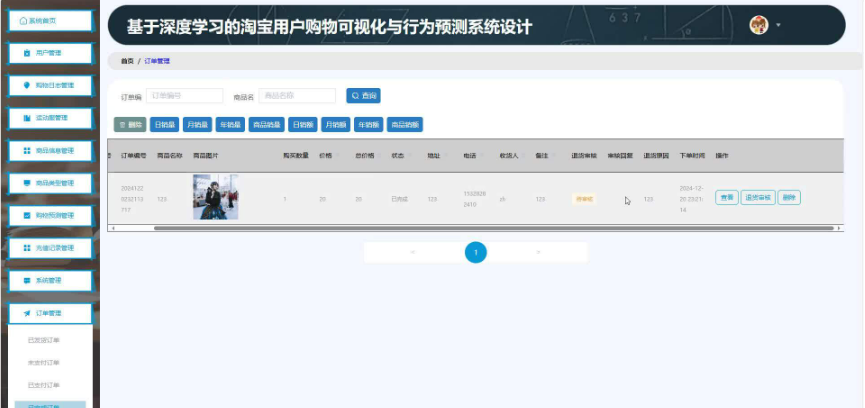Sort by the 总价格 column

point(365,156)
